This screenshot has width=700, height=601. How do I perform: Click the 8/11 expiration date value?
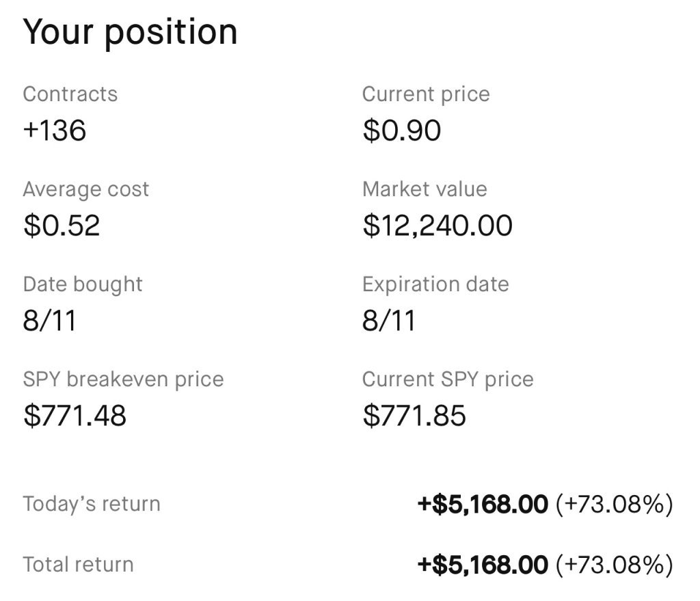click(x=389, y=321)
